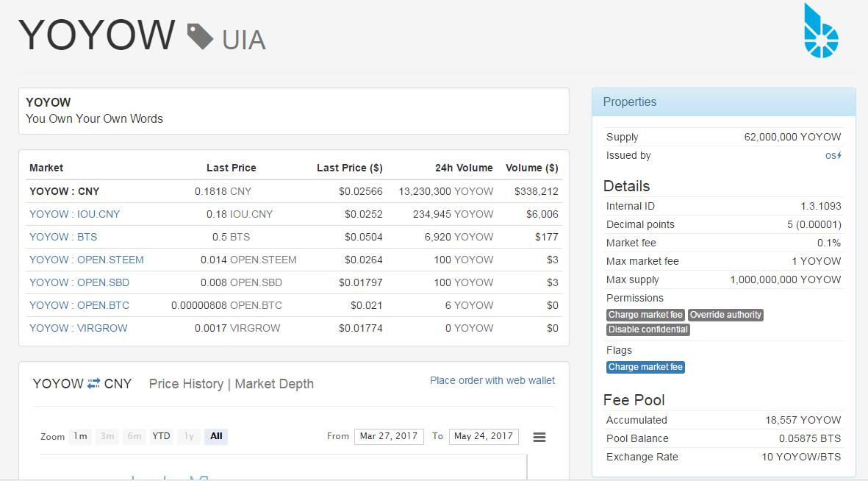Open the YOYOW : VIRGROW market

tap(78, 328)
